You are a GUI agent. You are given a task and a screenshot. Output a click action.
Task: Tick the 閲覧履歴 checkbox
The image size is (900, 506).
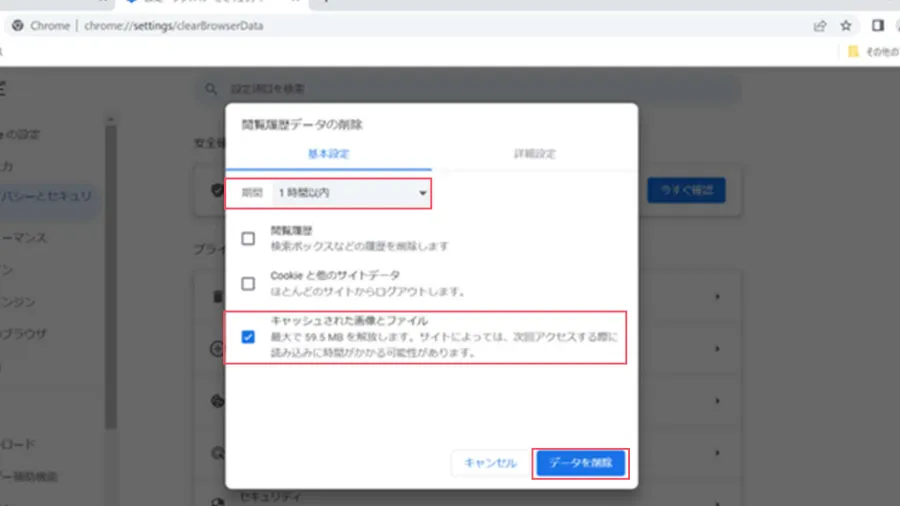pyautogui.click(x=248, y=238)
